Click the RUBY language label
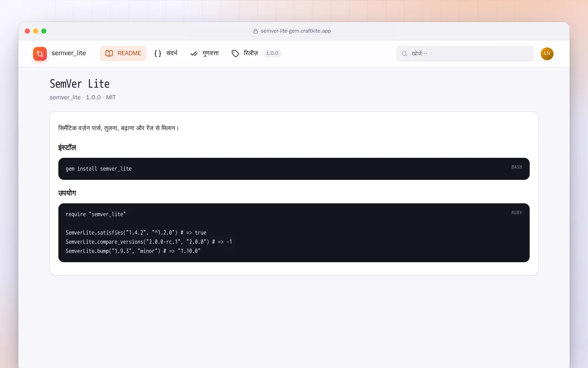Image resolution: width=588 pixels, height=368 pixels. [x=517, y=213]
